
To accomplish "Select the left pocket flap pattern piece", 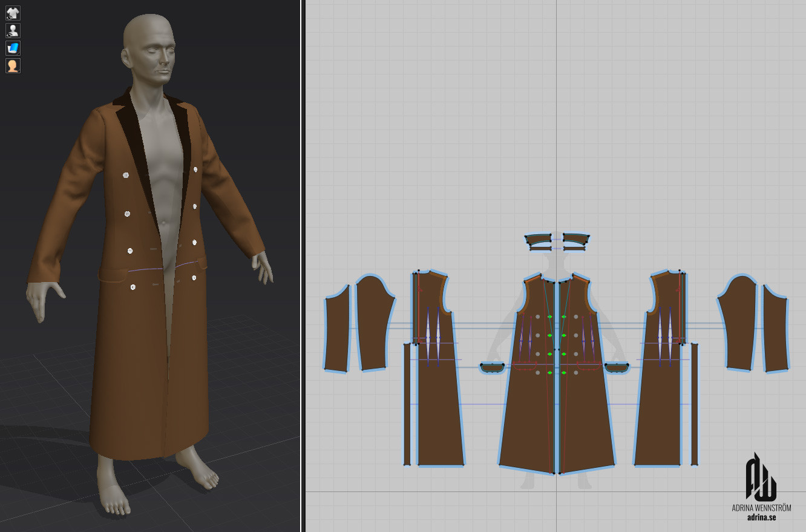I will [x=493, y=367].
